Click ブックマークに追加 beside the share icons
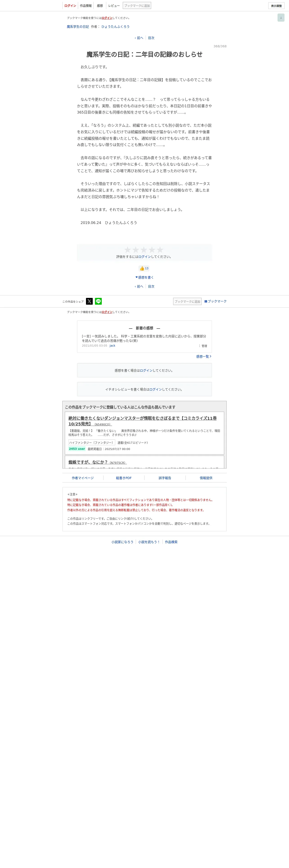The width and height of the screenshot is (289, 868). click(187, 301)
